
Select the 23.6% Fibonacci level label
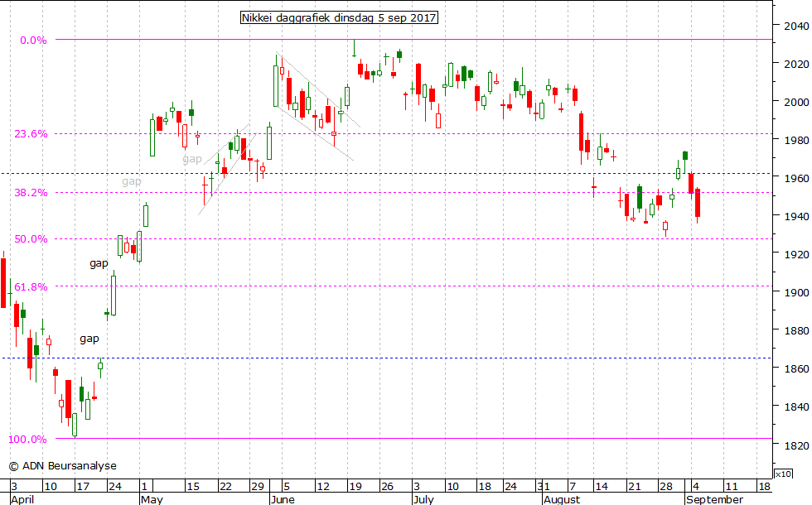31,133
